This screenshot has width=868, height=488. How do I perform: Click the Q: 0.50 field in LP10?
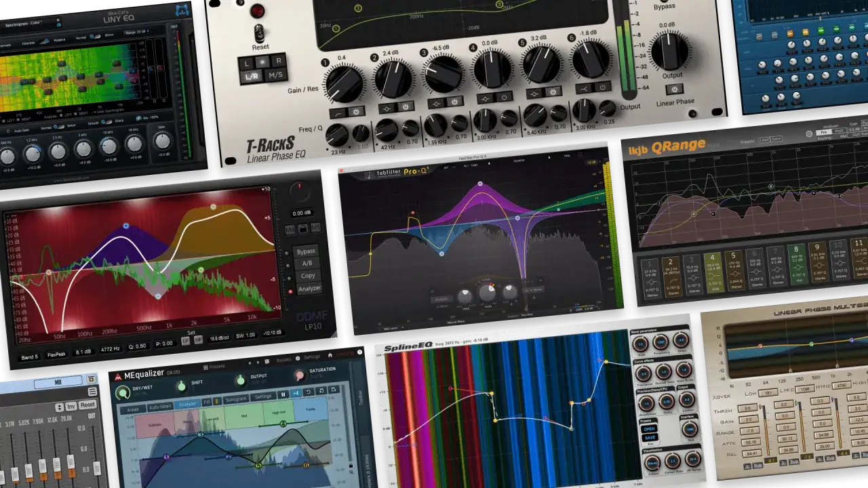pos(138,346)
